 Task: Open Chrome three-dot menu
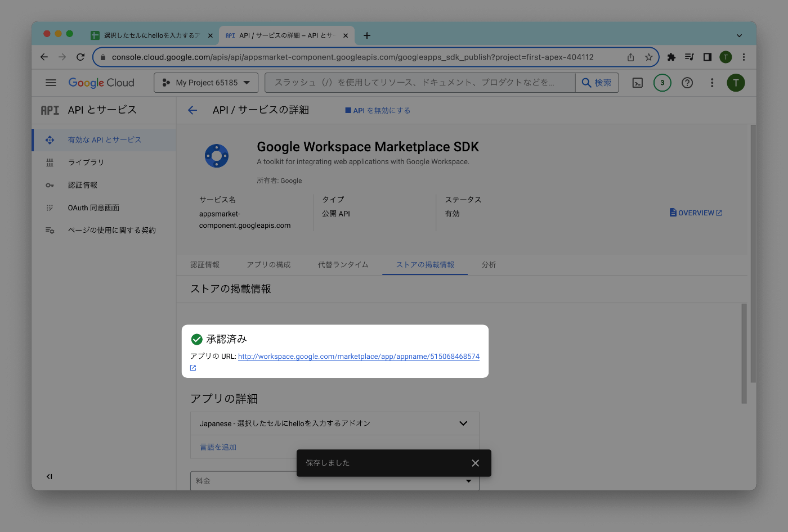coord(744,57)
